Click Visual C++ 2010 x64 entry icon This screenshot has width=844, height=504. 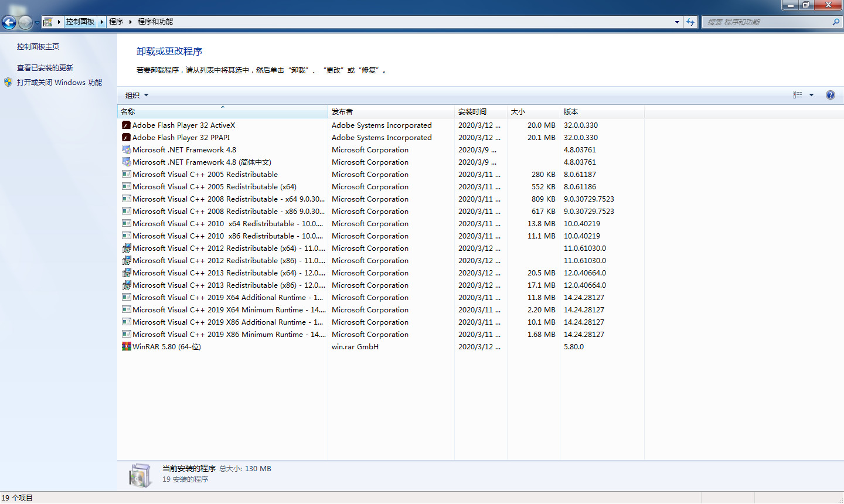[126, 223]
